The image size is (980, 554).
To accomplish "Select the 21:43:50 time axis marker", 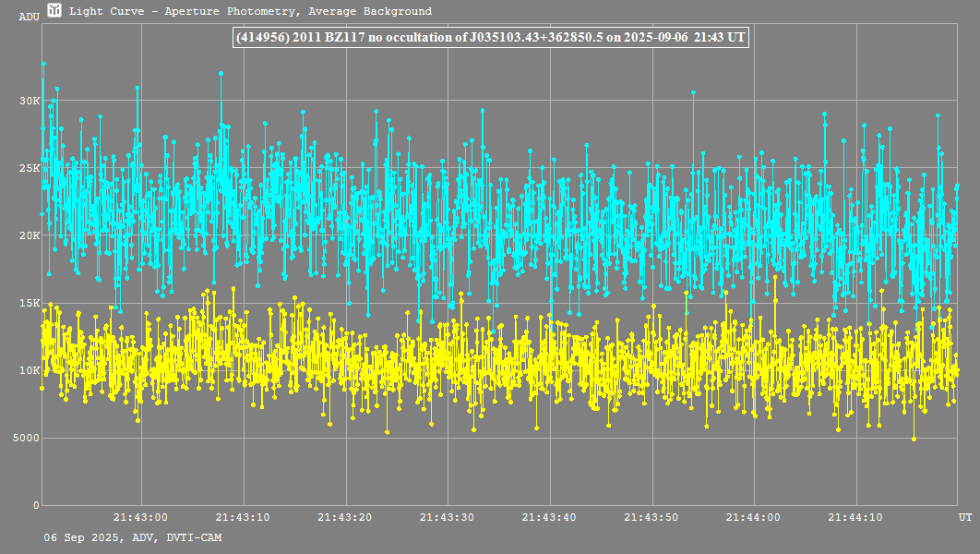I will pyautogui.click(x=652, y=517).
